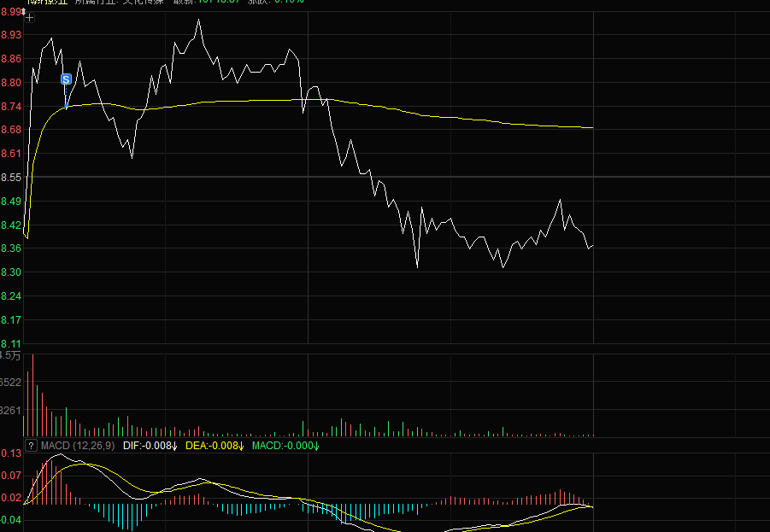The image size is (770, 532).
Task: Click the 8.74 price axis label
Action: pos(11,107)
